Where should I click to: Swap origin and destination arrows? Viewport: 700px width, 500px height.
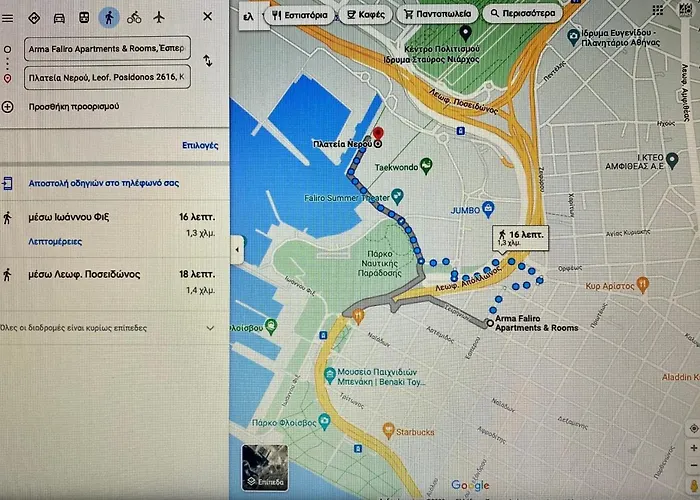[208, 60]
